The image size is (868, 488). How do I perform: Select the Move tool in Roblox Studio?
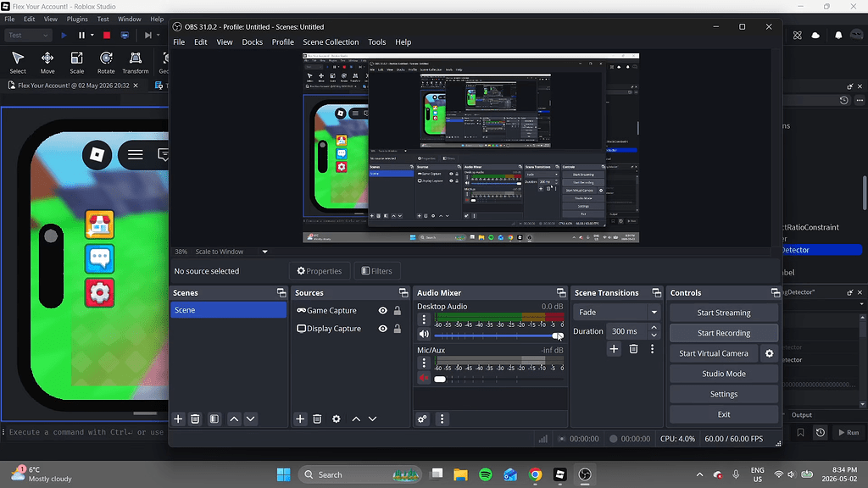pyautogui.click(x=47, y=63)
